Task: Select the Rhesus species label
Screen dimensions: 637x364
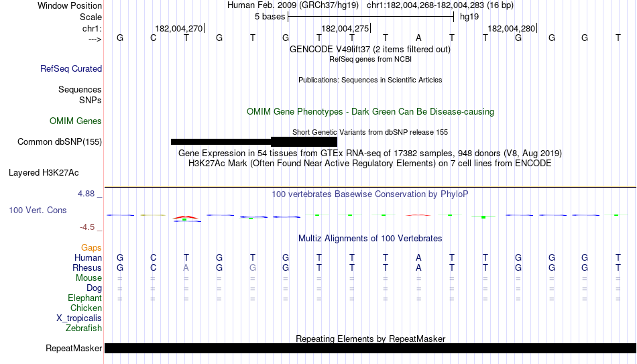Action: pos(87,268)
